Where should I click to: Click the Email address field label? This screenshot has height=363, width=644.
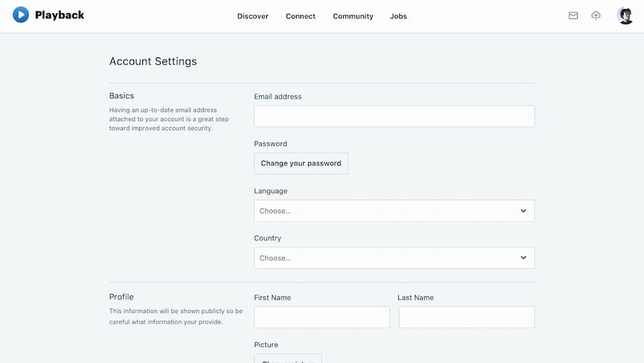tap(278, 97)
